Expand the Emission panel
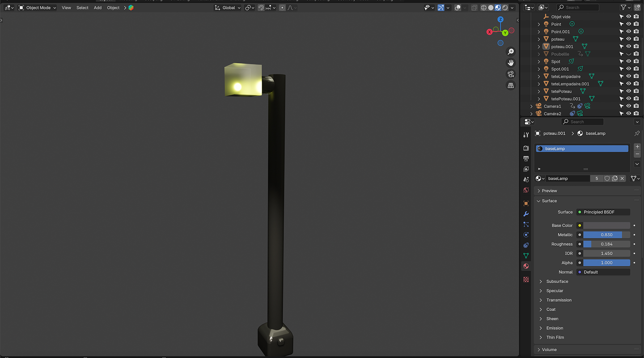 [x=555, y=328]
